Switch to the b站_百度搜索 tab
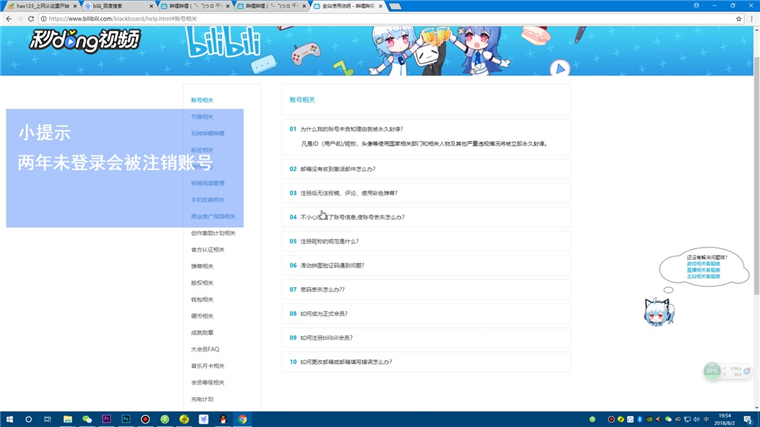Screen dimensions: 760x427 click(x=119, y=6)
